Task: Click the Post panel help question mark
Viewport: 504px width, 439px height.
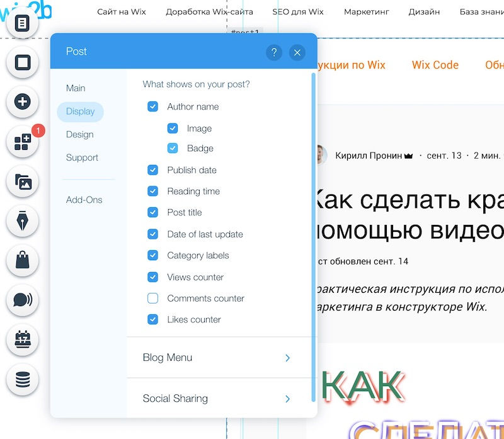Action: 274,52
